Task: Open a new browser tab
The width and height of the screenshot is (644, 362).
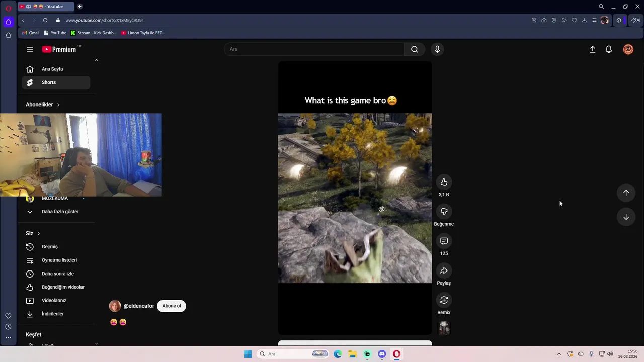Action: [79, 7]
